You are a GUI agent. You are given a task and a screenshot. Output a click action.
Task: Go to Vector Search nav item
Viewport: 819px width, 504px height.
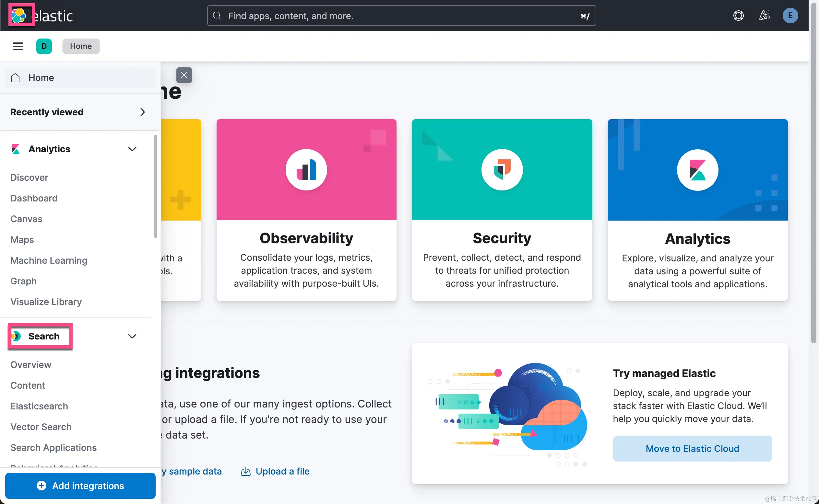coord(41,427)
